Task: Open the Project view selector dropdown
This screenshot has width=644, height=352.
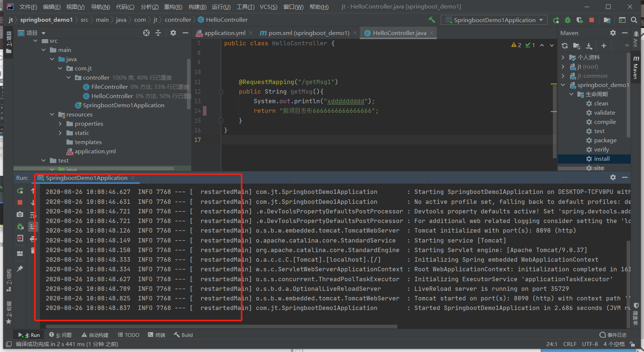Action: [43, 33]
